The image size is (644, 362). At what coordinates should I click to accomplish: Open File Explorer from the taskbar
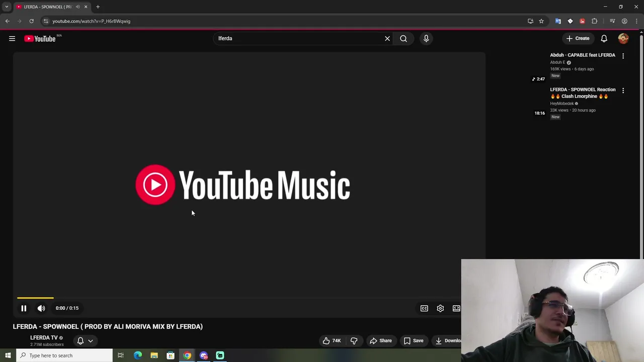tap(154, 355)
